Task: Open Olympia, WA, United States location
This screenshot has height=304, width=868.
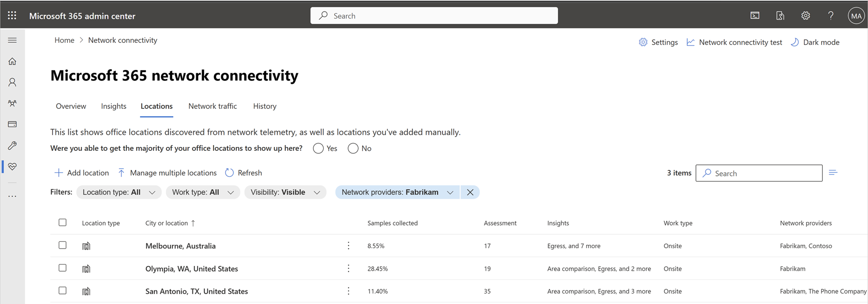Action: tap(192, 268)
